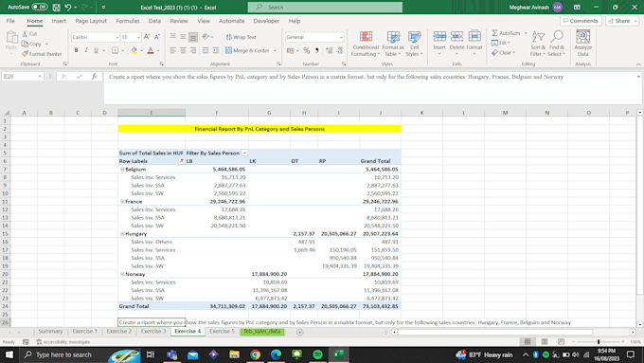The height and width of the screenshot is (363, 644).
Task: Toggle Bold formatting
Action: (76, 50)
